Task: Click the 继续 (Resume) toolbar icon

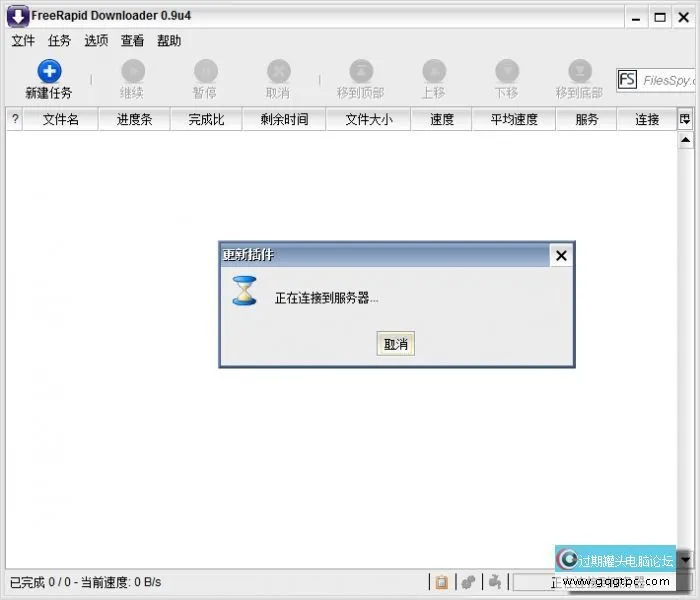Action: point(132,71)
